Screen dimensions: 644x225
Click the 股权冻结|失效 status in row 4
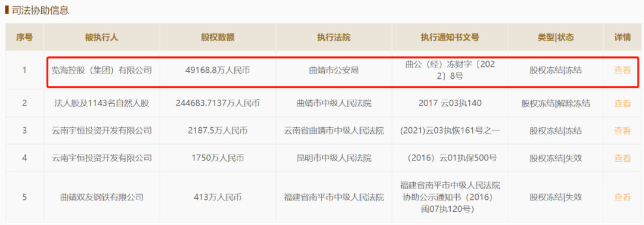[x=556, y=158]
